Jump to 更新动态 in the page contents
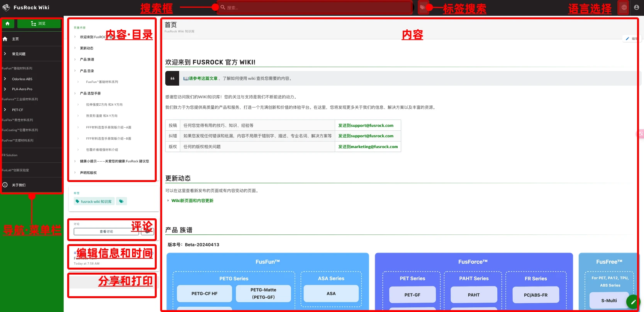Viewport: 644px width, 312px height. click(x=86, y=48)
